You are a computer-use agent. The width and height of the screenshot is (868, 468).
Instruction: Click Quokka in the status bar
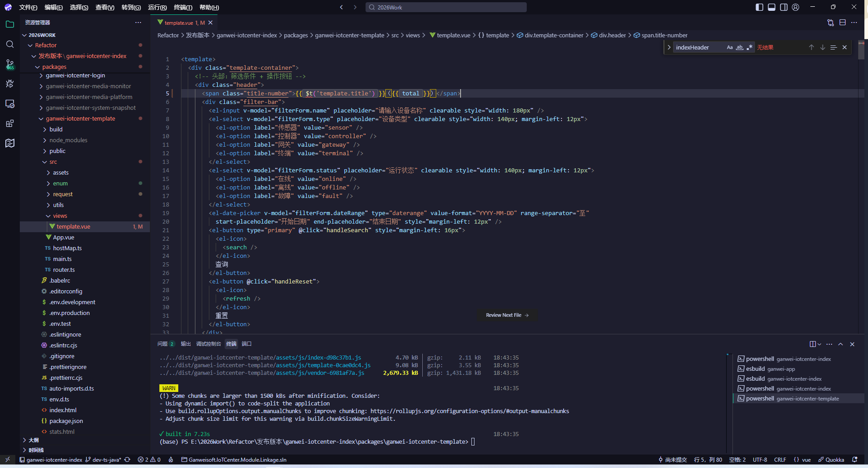[x=831, y=459]
